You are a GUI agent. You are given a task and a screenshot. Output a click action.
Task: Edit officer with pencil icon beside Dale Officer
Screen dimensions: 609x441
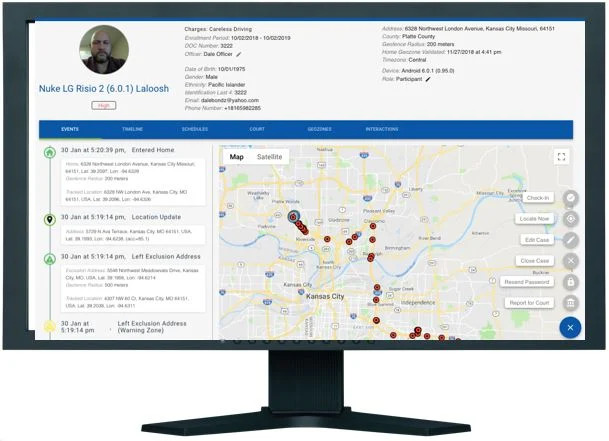click(239, 54)
